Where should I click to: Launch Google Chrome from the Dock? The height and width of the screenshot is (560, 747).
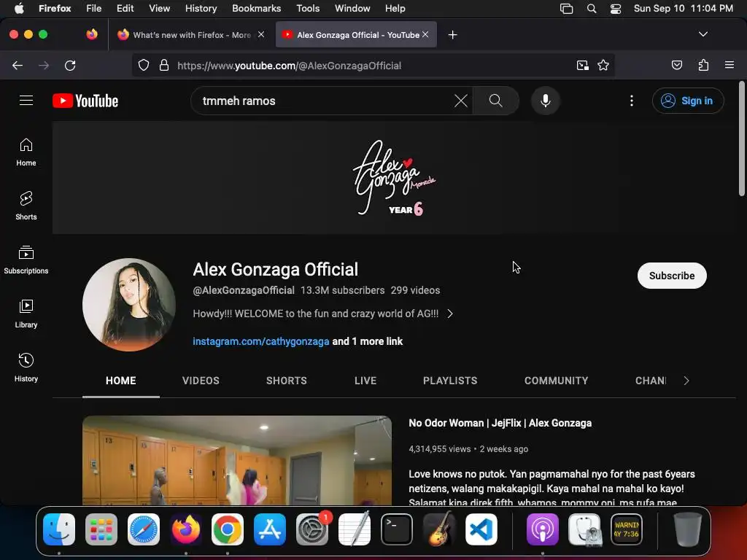228,529
